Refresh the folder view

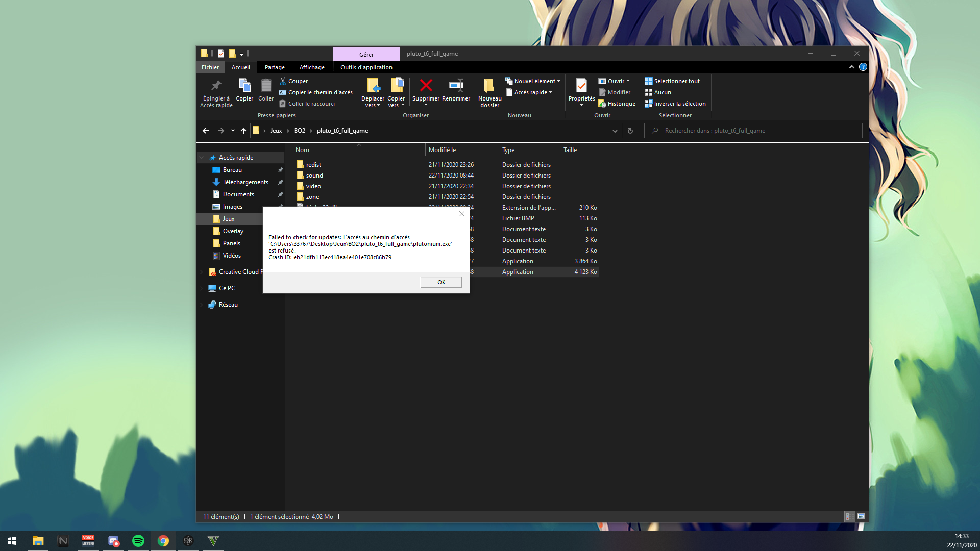630,131
